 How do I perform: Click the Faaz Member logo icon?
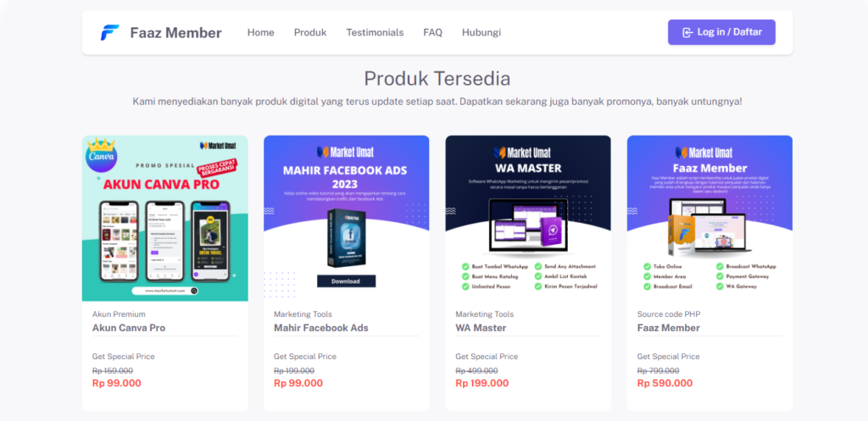[x=109, y=33]
